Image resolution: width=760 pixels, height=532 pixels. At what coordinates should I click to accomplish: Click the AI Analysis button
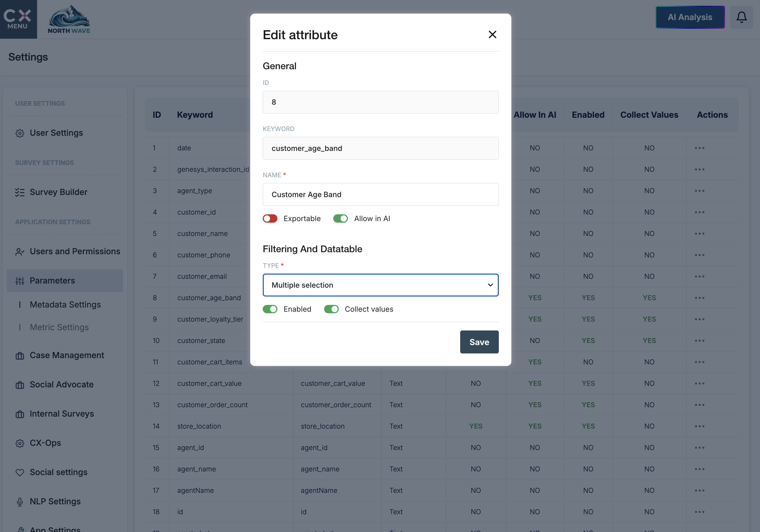pos(690,17)
